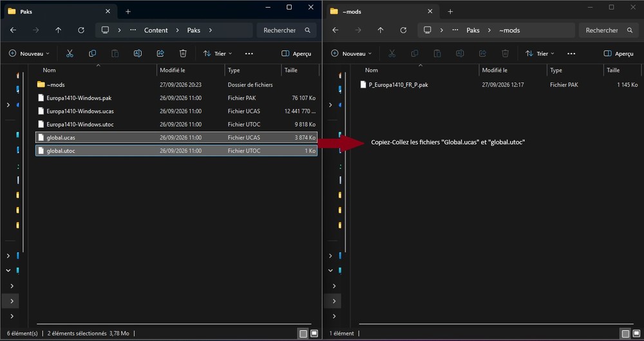Go up one level in Paks window
Viewport: 644px width, 341px height.
pyautogui.click(x=59, y=30)
